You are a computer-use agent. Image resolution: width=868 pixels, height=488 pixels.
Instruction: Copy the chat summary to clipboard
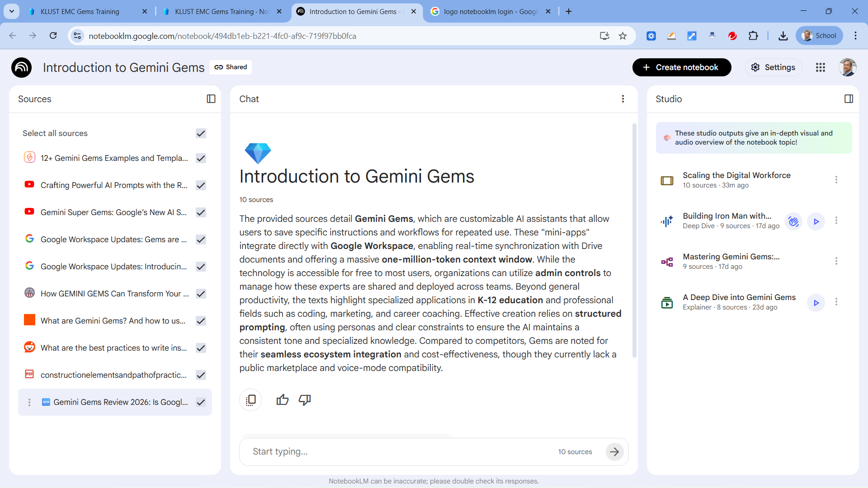(x=250, y=400)
